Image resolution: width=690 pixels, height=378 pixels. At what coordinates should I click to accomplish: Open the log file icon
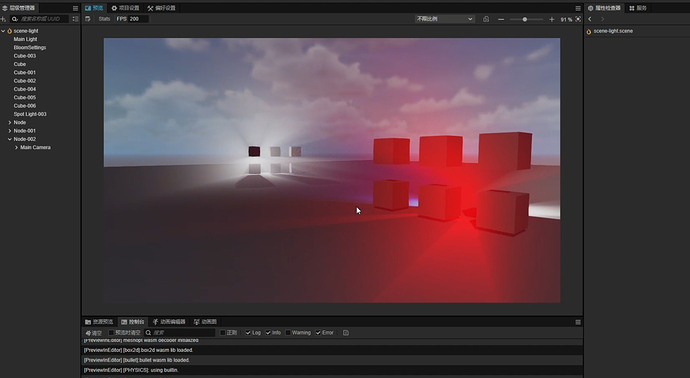pyautogui.click(x=346, y=333)
